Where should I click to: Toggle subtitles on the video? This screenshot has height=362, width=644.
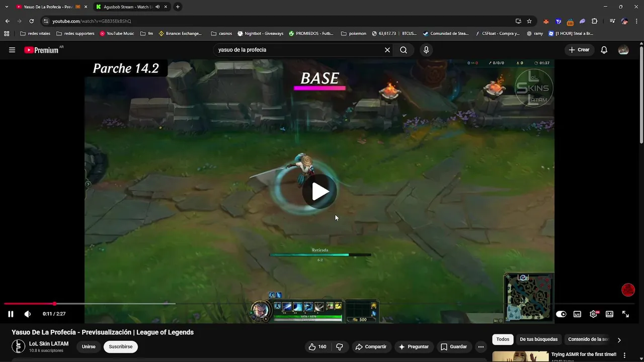click(577, 314)
